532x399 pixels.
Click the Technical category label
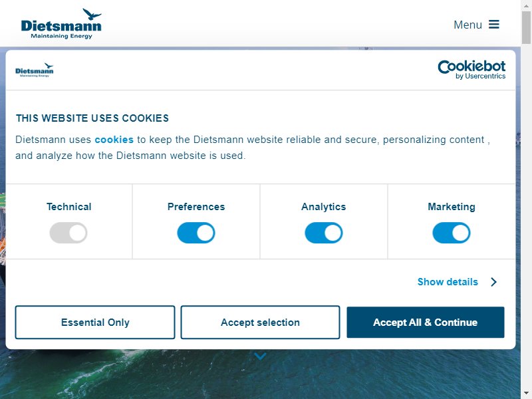[x=69, y=207]
